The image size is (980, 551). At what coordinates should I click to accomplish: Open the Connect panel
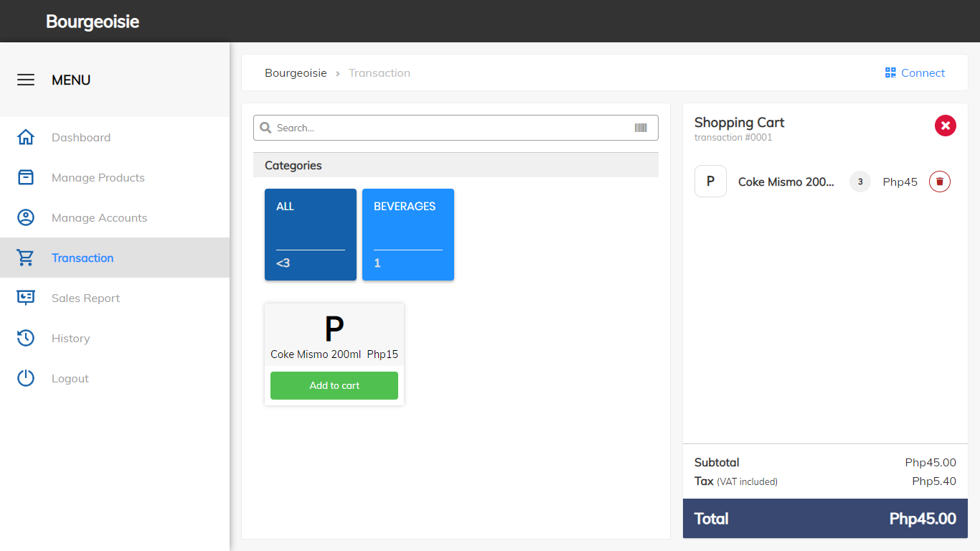(915, 72)
